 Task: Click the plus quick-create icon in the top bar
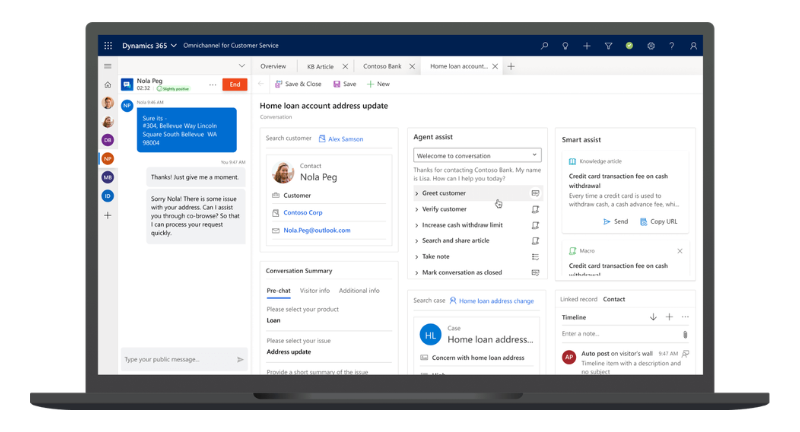click(587, 45)
